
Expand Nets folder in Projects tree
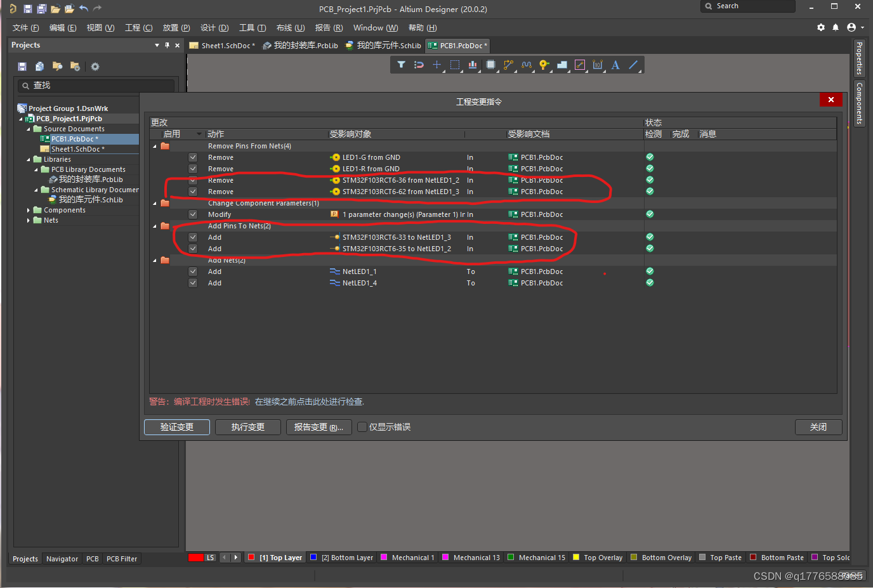(29, 220)
